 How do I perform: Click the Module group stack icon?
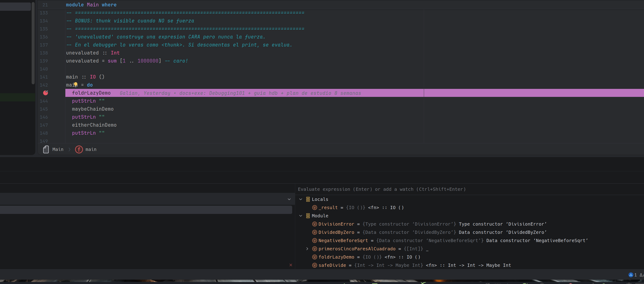[308, 216]
